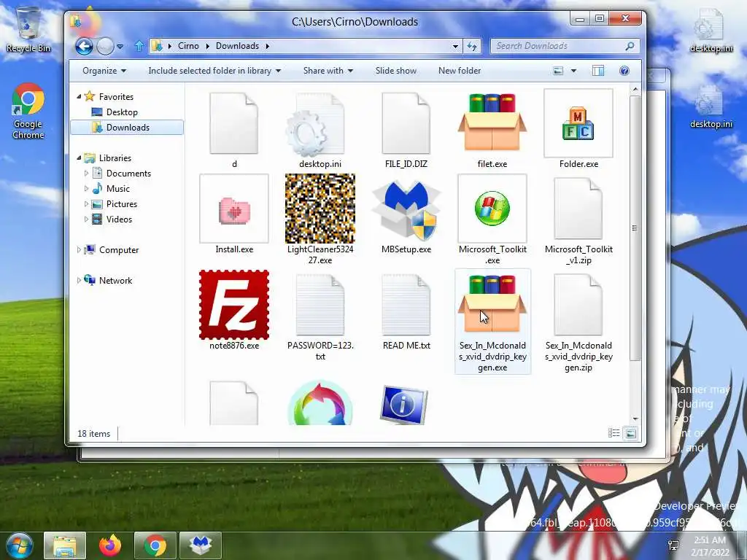Image resolution: width=747 pixels, height=560 pixels.
Task: Click Cirno in the address breadcrumb
Action: point(188,46)
